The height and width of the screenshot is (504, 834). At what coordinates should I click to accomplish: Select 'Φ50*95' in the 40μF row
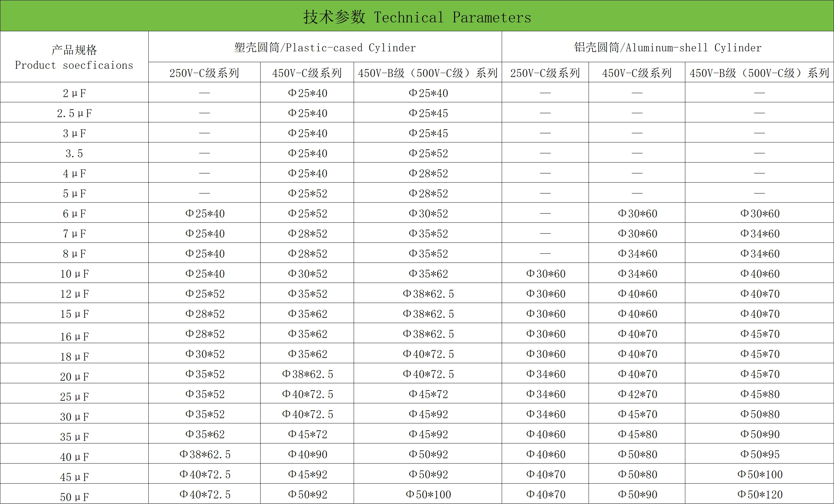tap(760, 454)
